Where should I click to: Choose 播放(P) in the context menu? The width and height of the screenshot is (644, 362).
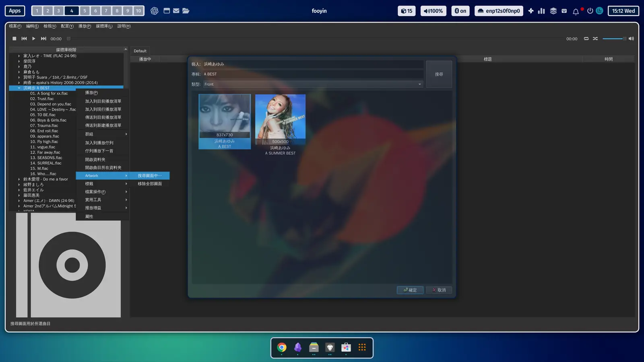click(x=103, y=93)
